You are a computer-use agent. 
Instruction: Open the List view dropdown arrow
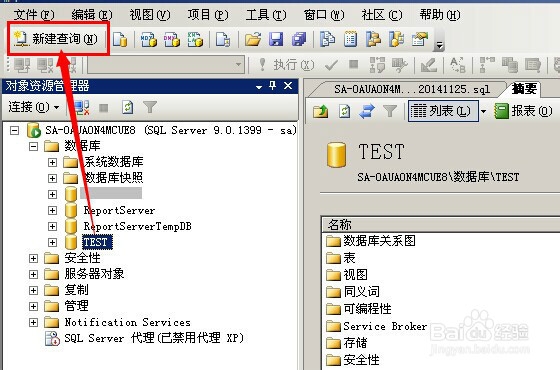click(483, 111)
